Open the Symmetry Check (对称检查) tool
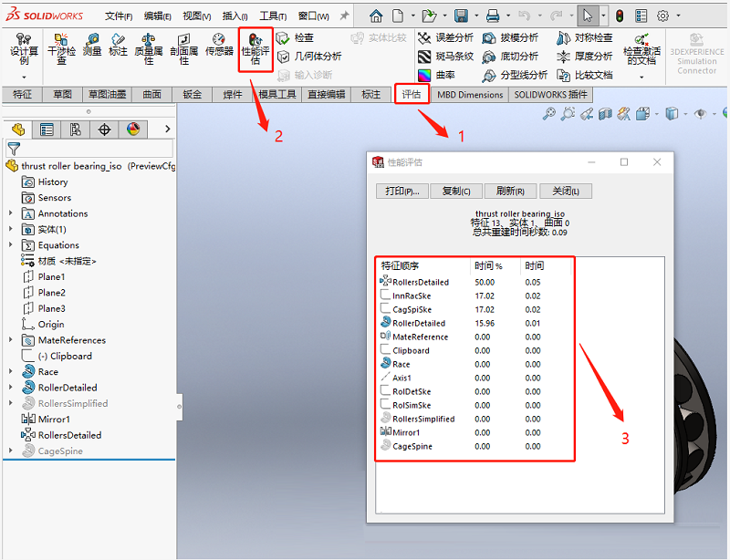The height and width of the screenshot is (560, 730). [584, 37]
